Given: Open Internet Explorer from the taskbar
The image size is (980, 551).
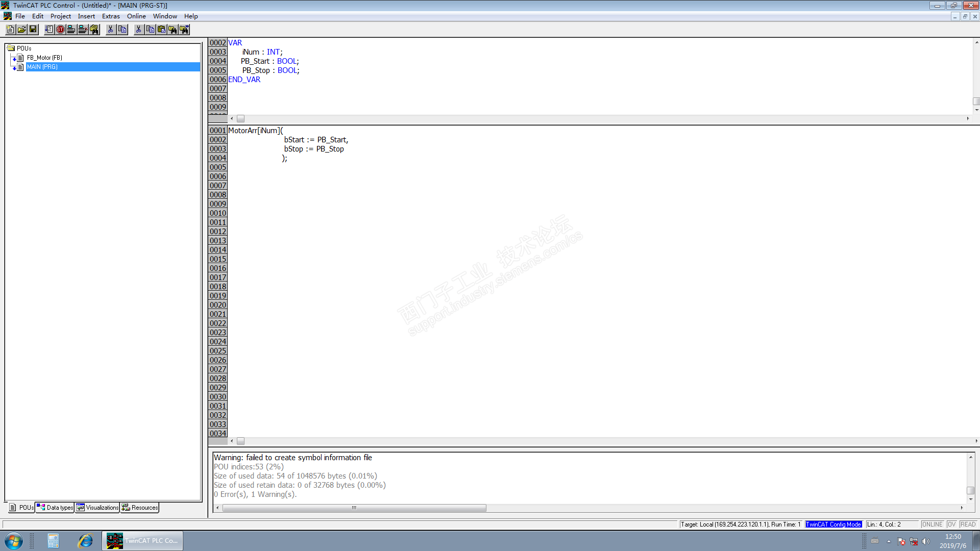Looking at the screenshot, I should pyautogui.click(x=85, y=541).
